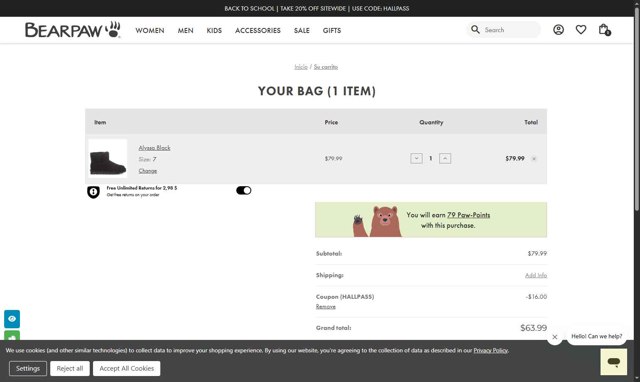Viewport: 640px width, 382px height.
Task: Open the Women menu
Action: point(150,31)
